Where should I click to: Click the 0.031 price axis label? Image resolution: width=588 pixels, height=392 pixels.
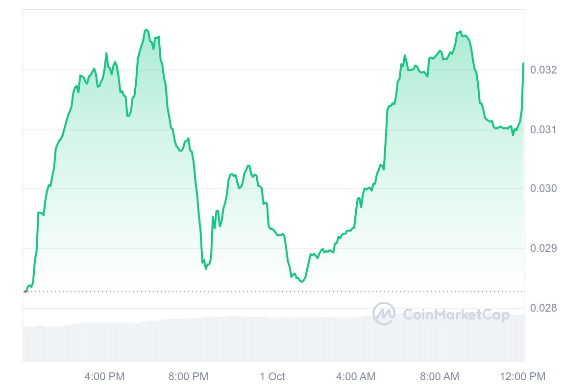(543, 130)
